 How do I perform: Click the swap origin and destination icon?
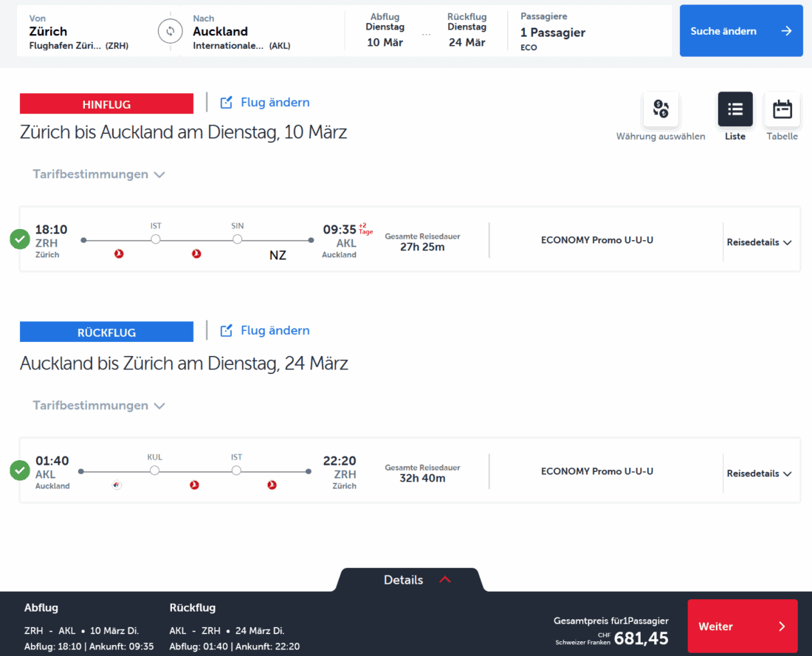point(170,31)
